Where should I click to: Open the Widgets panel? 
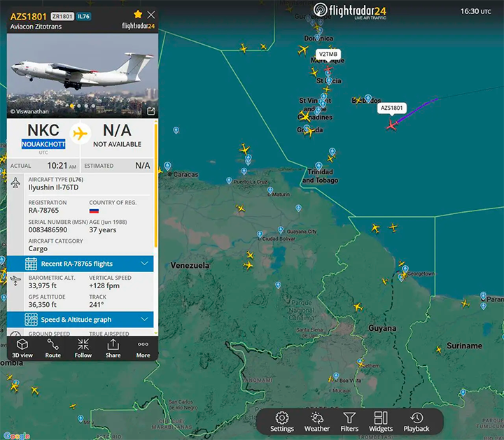[x=381, y=422]
